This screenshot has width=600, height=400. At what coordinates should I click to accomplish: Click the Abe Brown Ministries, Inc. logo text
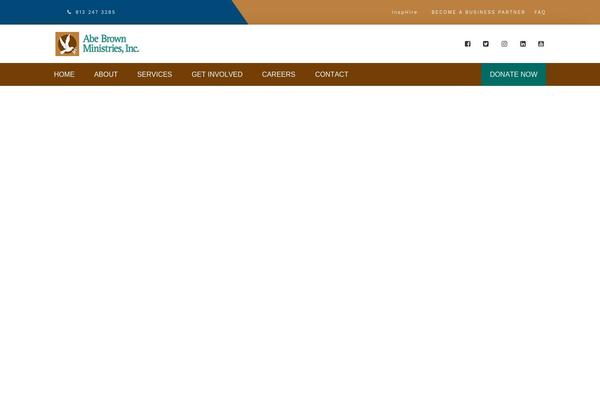point(111,44)
